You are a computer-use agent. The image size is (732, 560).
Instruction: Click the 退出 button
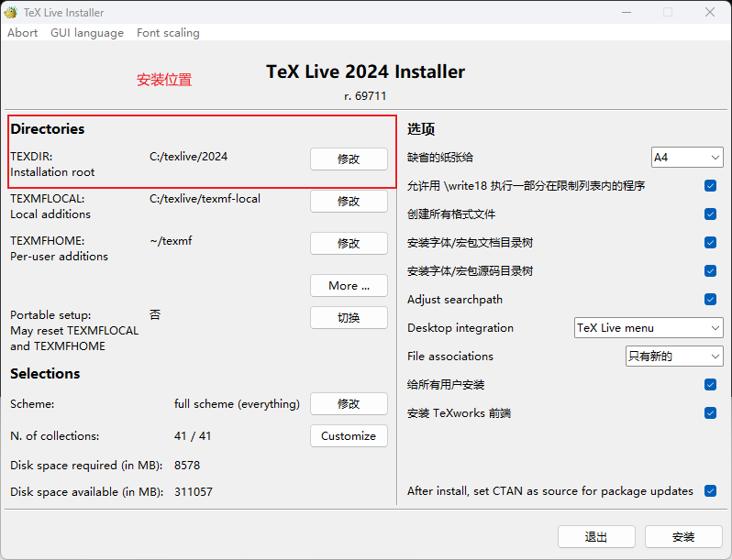coord(596,537)
